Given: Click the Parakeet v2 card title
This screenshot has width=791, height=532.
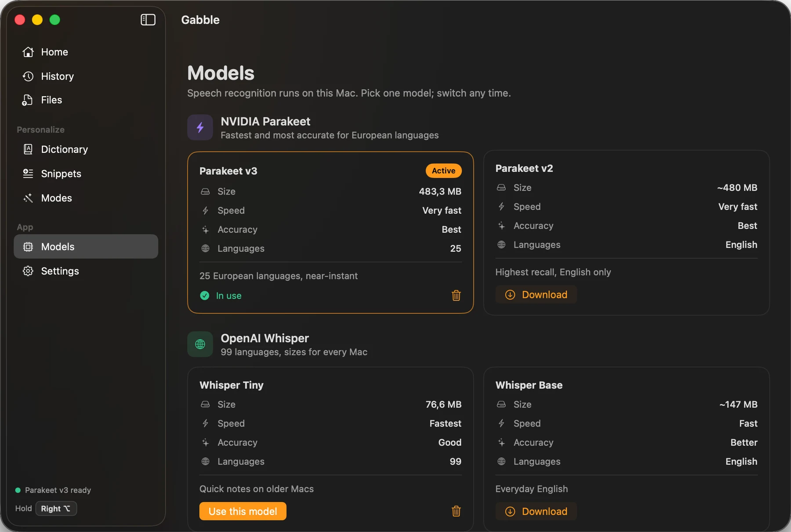Looking at the screenshot, I should point(524,169).
